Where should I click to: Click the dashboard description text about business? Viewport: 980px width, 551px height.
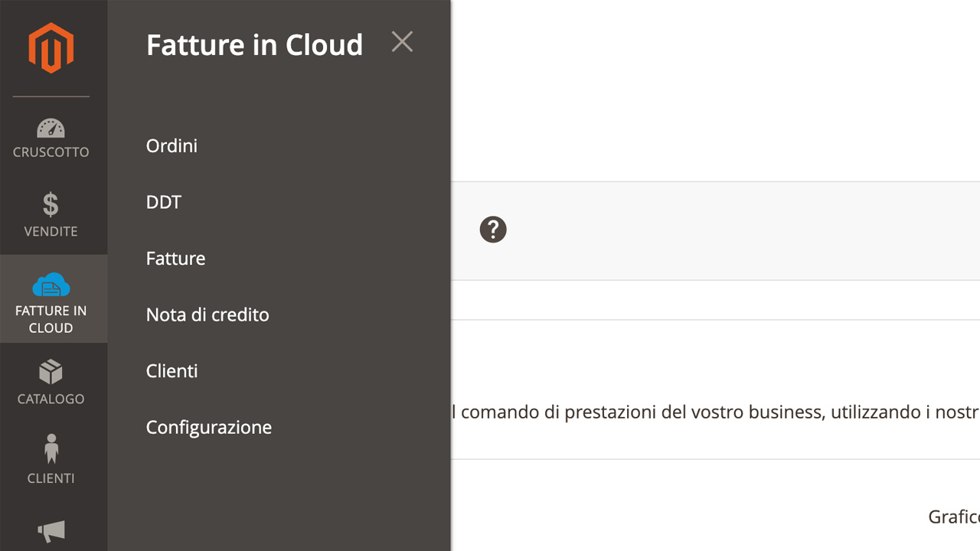click(715, 412)
